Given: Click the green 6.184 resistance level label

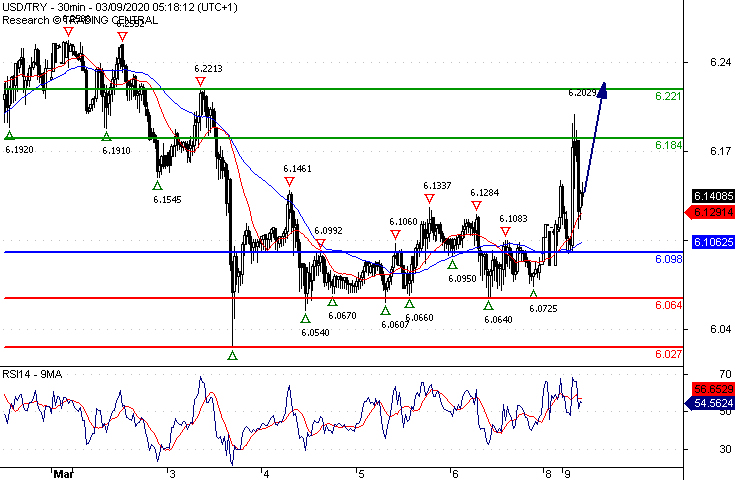Looking at the screenshot, I should click(x=668, y=145).
